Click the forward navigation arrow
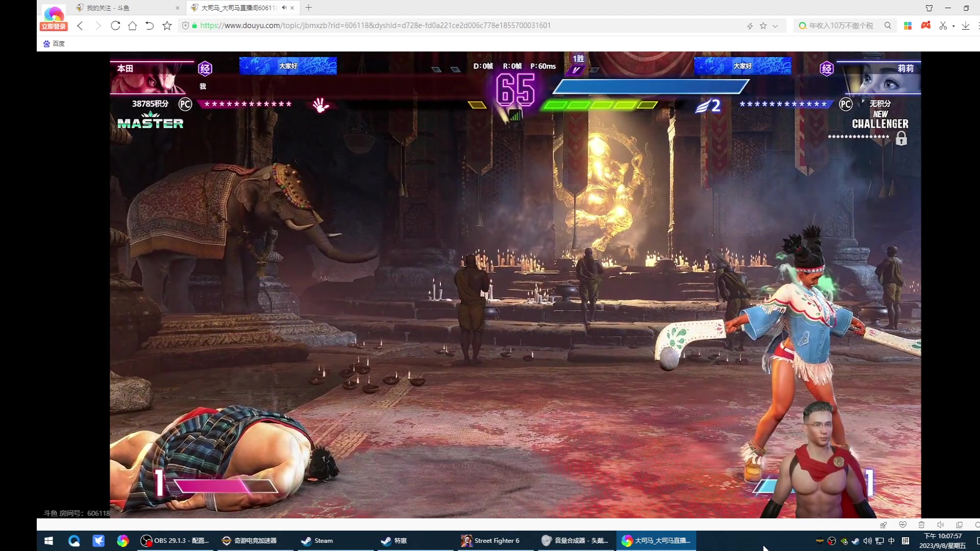 98,26
